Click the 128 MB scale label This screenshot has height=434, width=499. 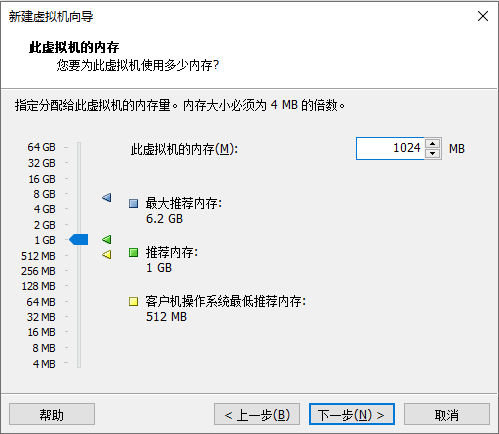pos(39,286)
